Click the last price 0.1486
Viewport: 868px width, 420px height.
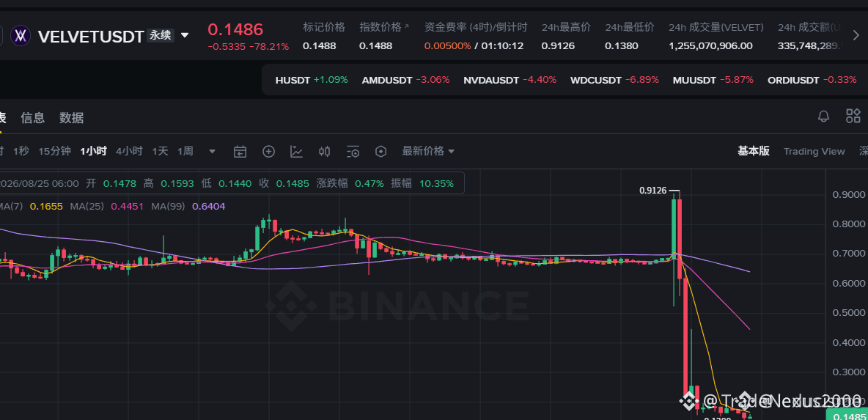pos(235,29)
